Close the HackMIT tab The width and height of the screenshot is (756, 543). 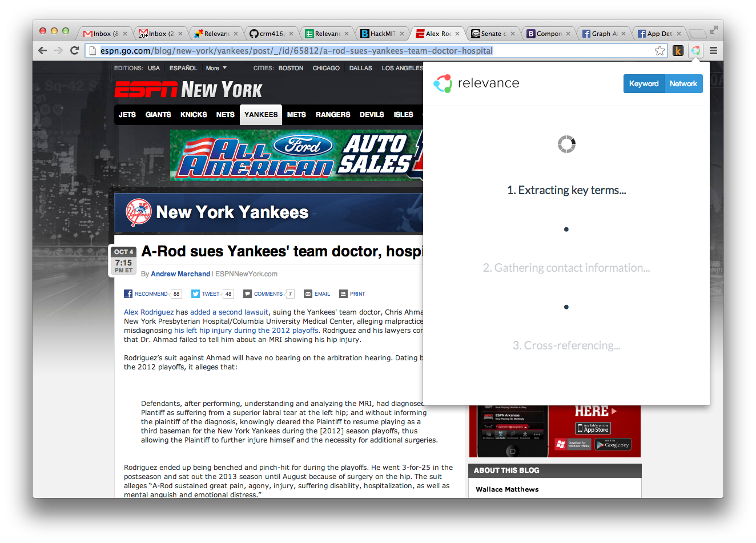tap(402, 34)
